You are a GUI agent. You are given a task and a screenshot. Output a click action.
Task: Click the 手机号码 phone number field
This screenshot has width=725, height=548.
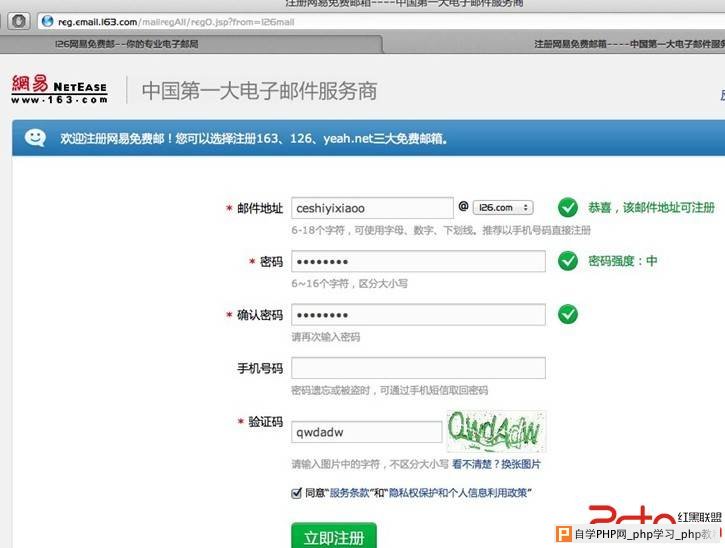(x=418, y=368)
